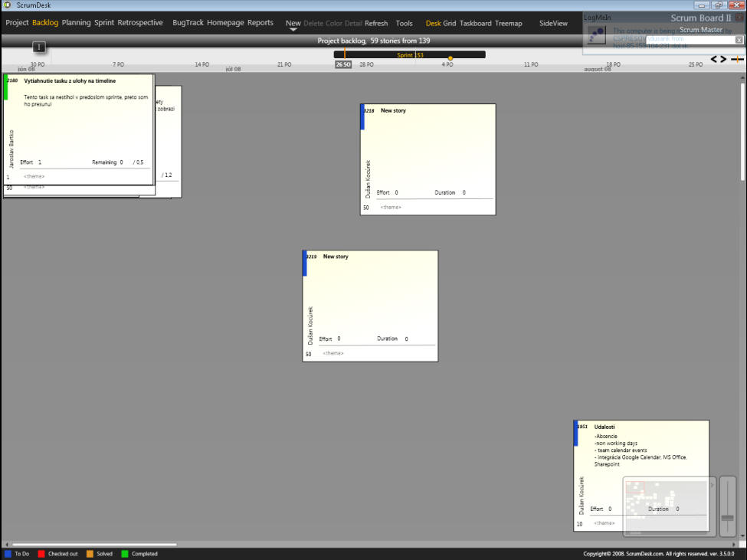
Task: Select the New story card 2219
Action: (x=370, y=306)
